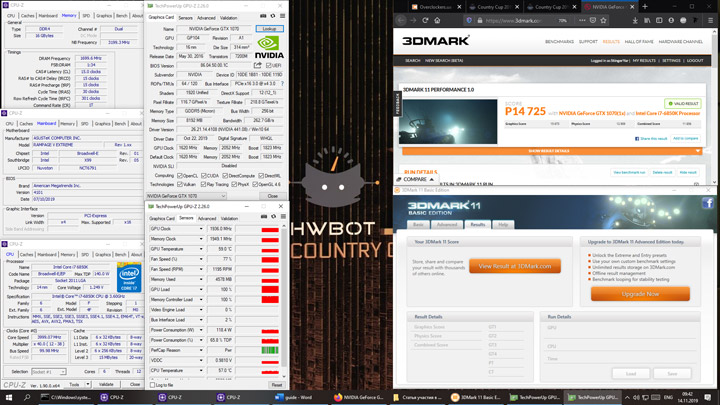720x405 pixels.
Task: Open the Firefox hamburger menu
Action: [710, 20]
